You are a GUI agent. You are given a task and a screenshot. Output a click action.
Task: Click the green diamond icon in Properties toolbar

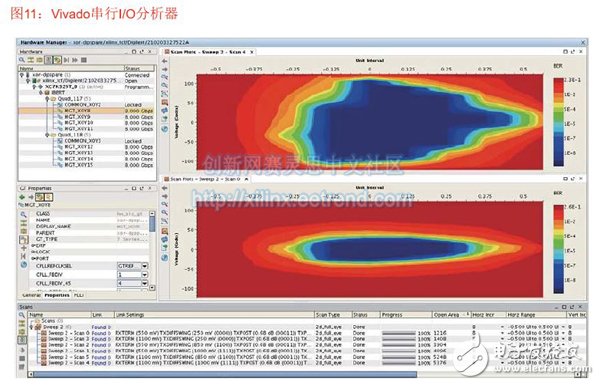[22, 197]
